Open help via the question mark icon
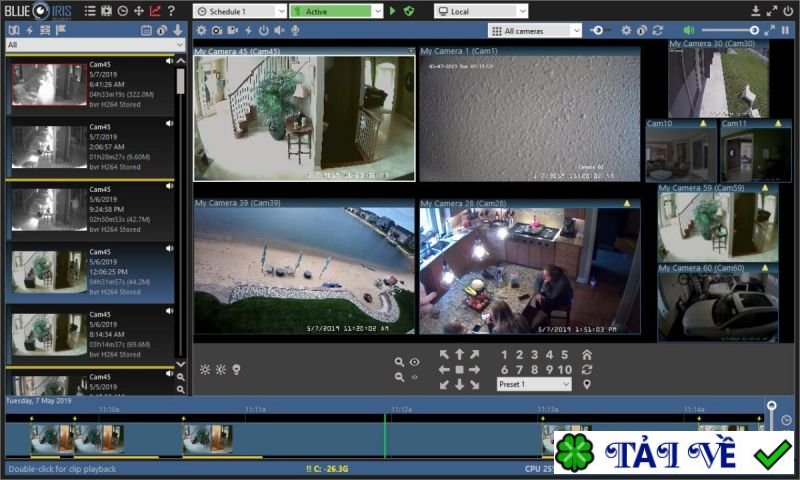 (171, 11)
